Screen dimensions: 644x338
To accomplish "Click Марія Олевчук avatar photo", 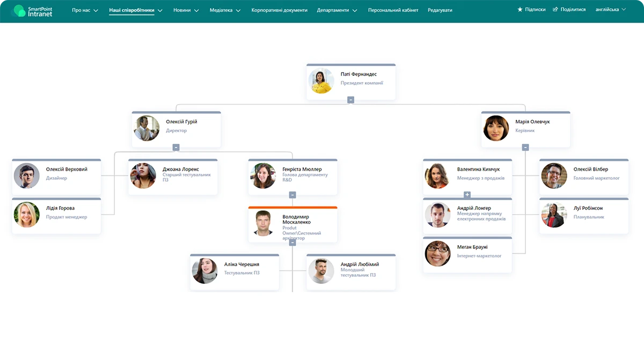I will [x=496, y=129].
